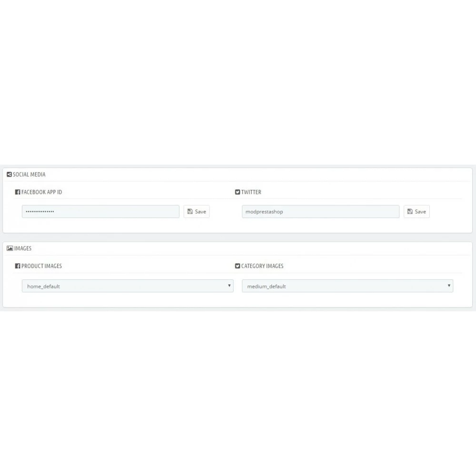Click the Facebook icon beside Product Images

point(18,266)
